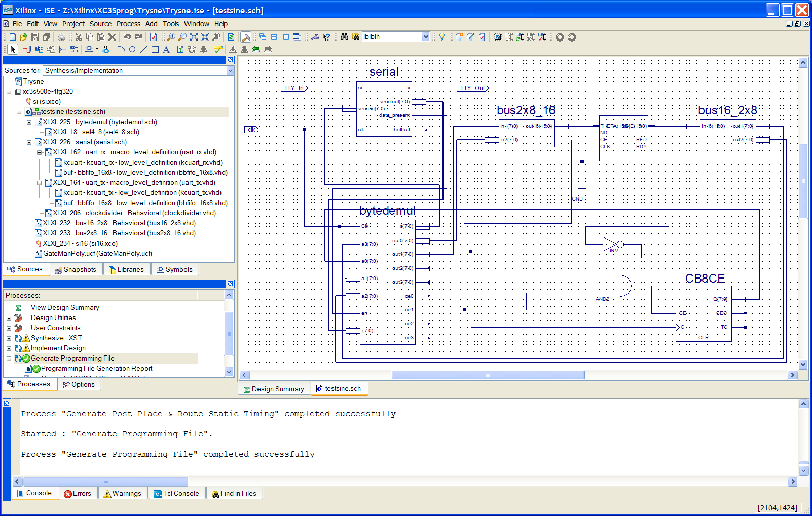Click the Save icon in toolbar
The height and width of the screenshot is (516, 812).
click(x=35, y=37)
